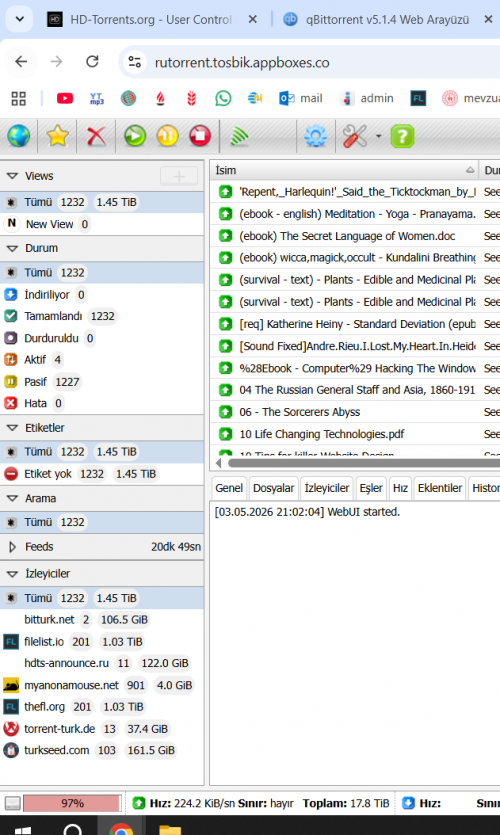Collapse the İzleyiciler trackers section
500x835 pixels.
pyautogui.click(x=13, y=574)
